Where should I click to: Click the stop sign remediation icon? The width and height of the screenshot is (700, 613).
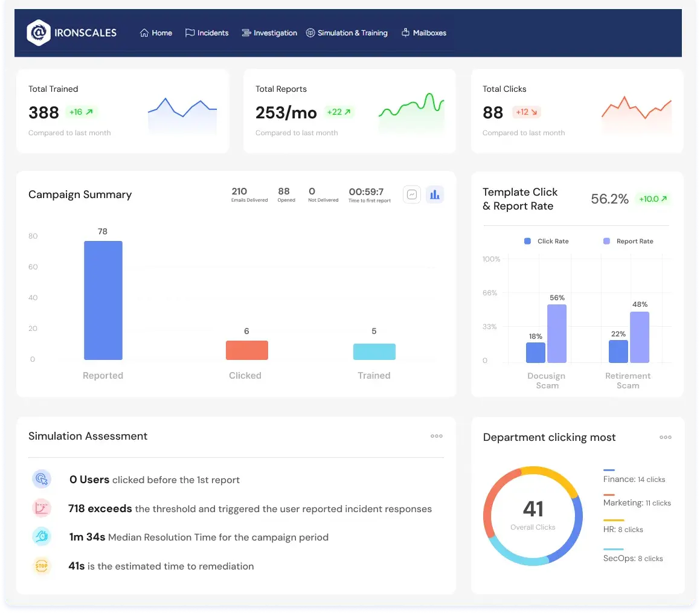pos(42,566)
